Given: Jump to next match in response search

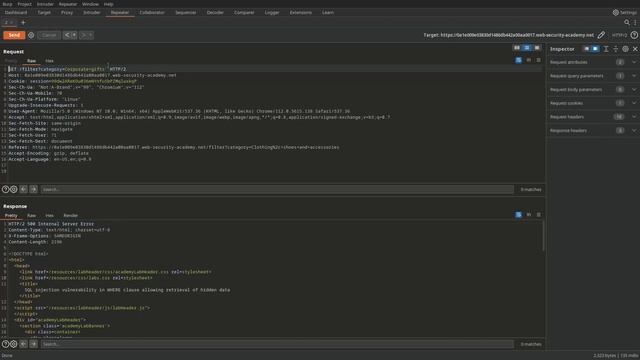Looking at the screenshot, I should click(33, 344).
